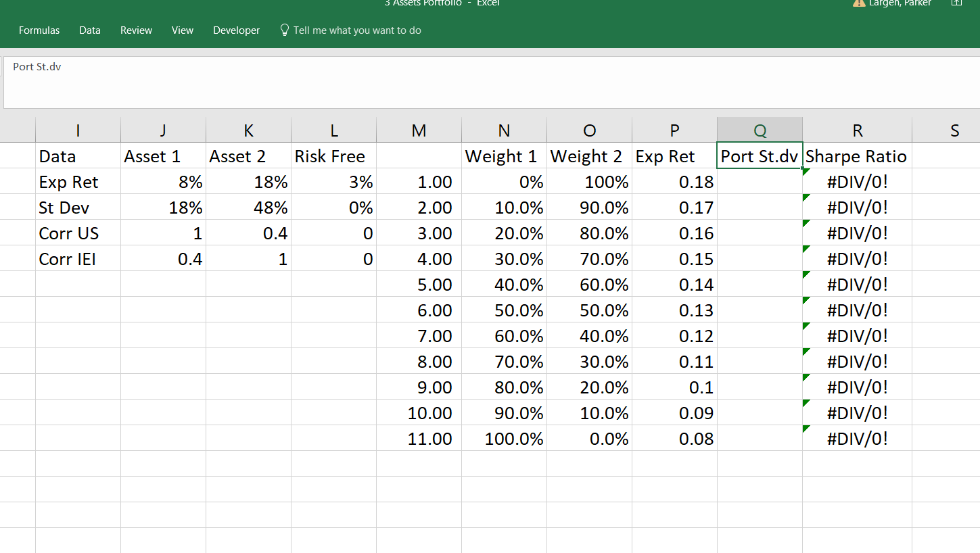
Task: Open the Share pane
Action: 956,3
